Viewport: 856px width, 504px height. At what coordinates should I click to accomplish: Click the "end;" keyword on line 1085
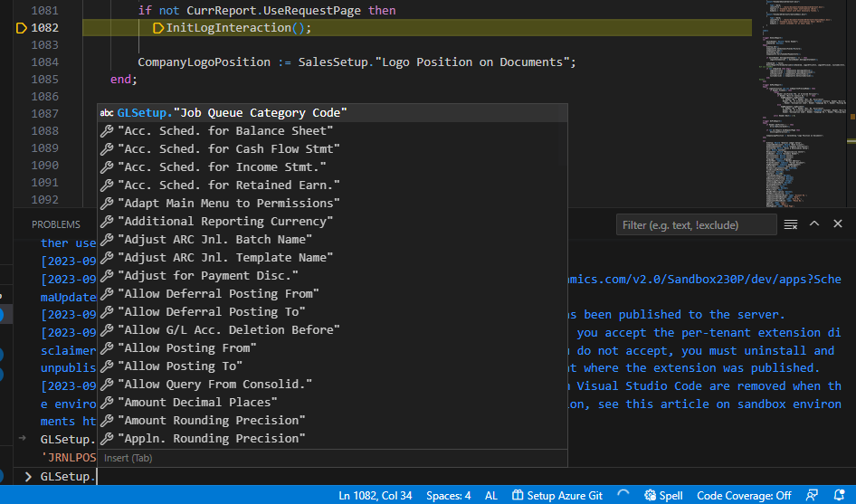point(124,80)
